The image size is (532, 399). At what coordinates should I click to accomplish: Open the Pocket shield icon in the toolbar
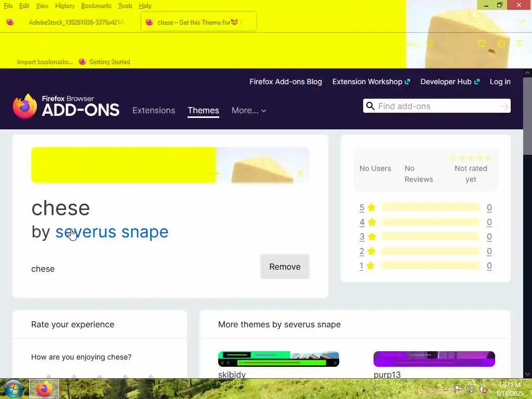coord(482,43)
